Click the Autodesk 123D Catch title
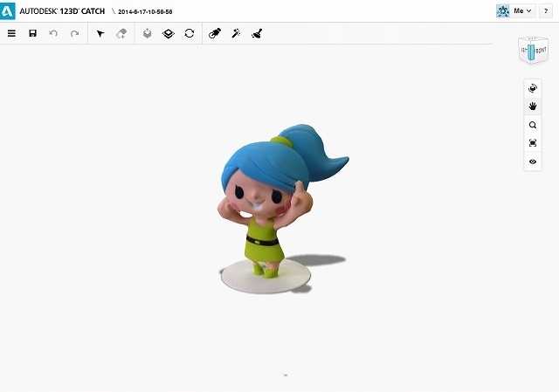559x392 pixels. pos(62,11)
